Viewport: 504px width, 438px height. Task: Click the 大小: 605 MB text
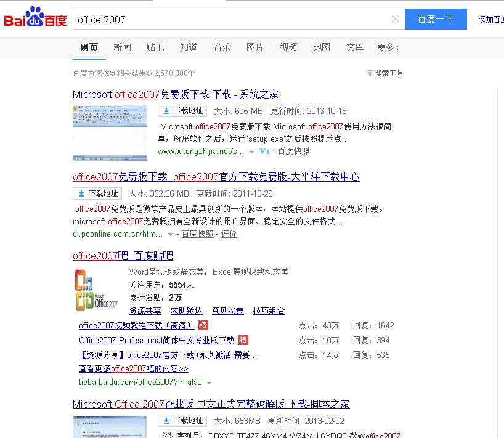pos(238,111)
